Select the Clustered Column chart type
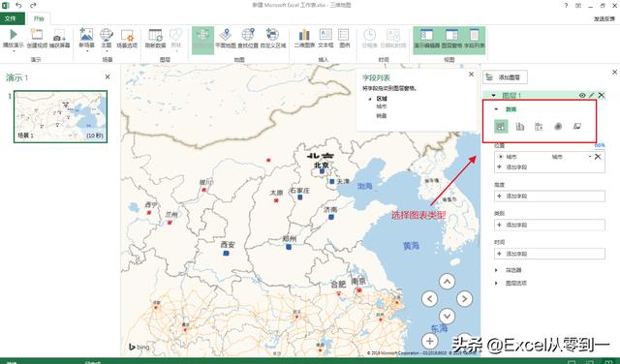620x364 pixels. (x=519, y=127)
